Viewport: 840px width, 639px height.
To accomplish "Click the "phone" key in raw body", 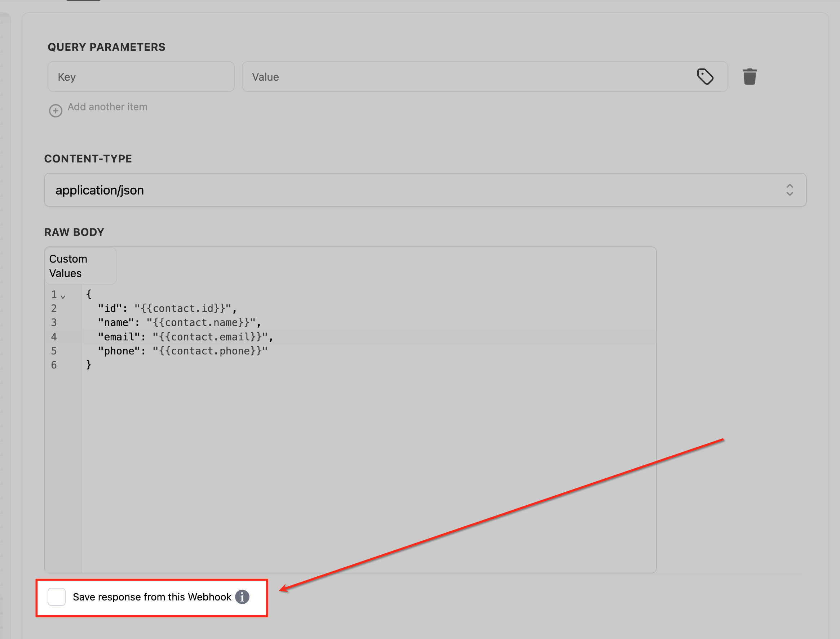I will (x=119, y=351).
